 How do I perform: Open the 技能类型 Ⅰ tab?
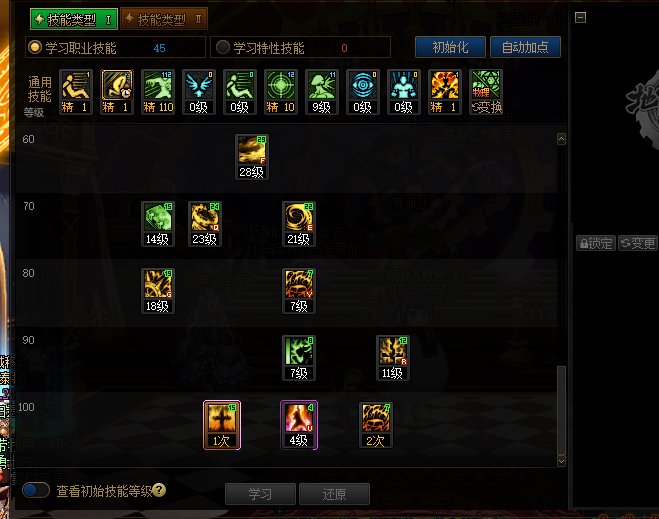(74, 19)
